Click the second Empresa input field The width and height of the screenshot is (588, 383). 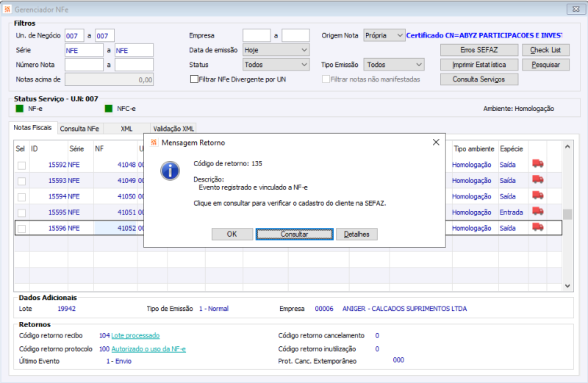(296, 35)
